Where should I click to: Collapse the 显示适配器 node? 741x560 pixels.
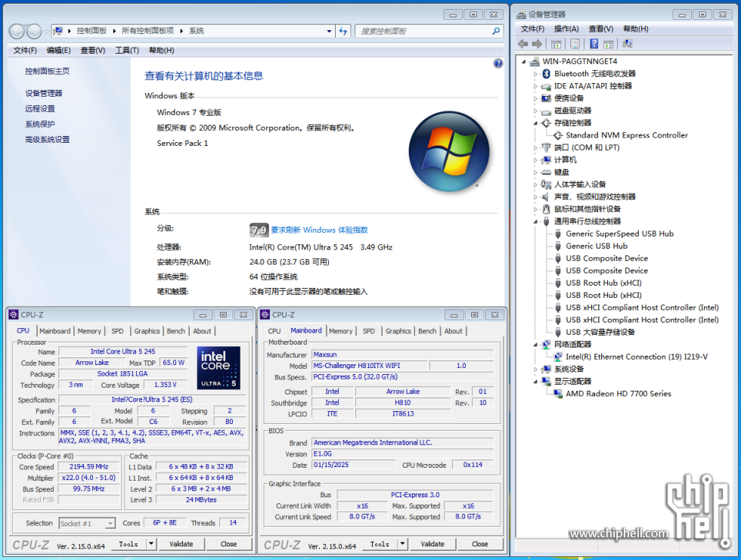click(535, 382)
